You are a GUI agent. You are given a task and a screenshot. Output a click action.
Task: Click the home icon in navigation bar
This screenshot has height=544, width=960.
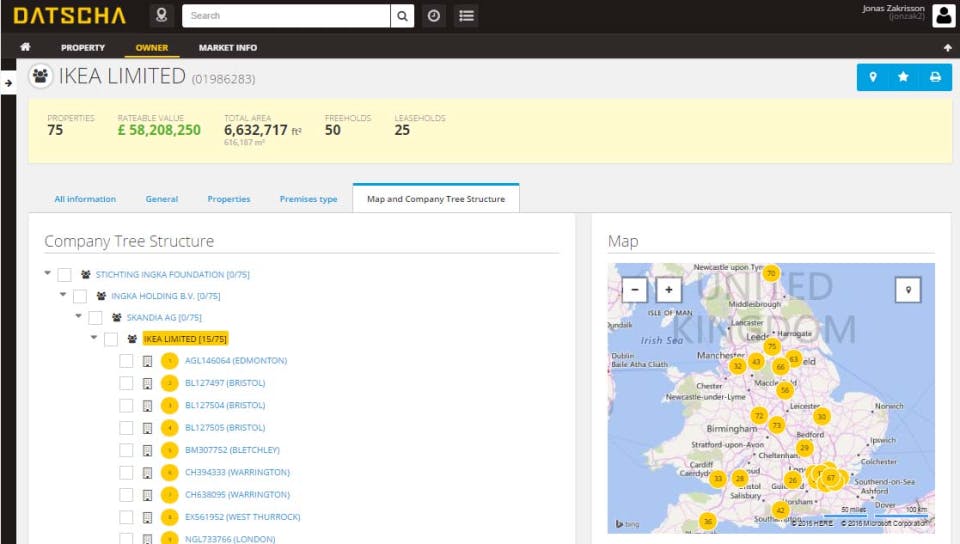[x=25, y=47]
